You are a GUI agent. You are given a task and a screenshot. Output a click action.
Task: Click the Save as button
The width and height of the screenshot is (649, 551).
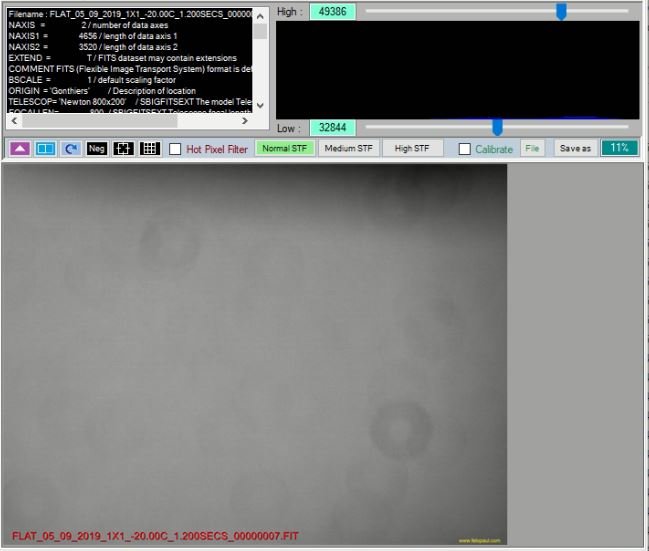pos(575,148)
